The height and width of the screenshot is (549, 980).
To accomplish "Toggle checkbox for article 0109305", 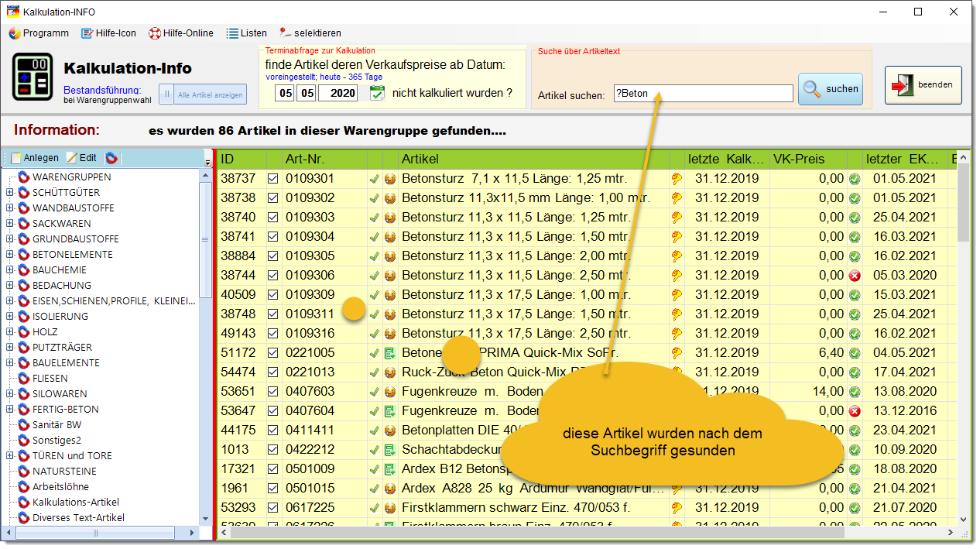I will (273, 256).
